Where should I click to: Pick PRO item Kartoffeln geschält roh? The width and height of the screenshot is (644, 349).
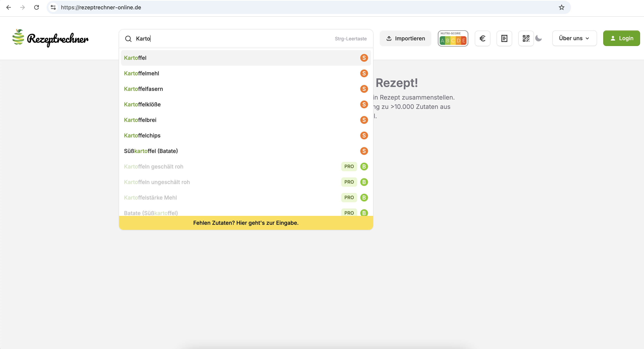pos(153,166)
